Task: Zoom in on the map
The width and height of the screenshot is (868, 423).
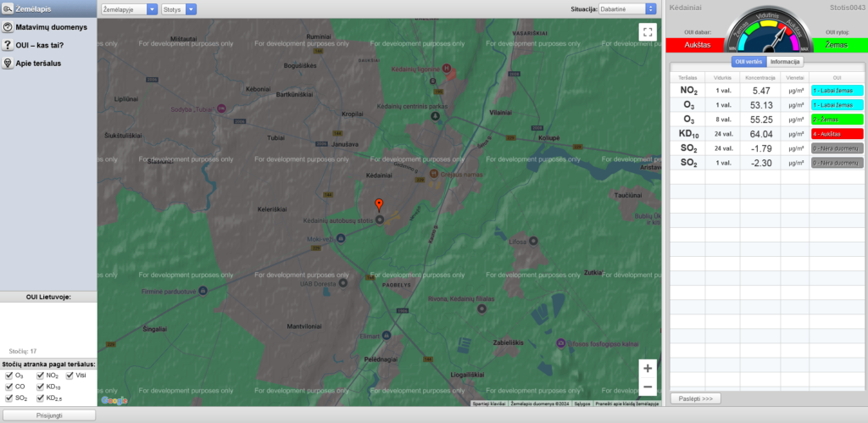Action: [647, 368]
